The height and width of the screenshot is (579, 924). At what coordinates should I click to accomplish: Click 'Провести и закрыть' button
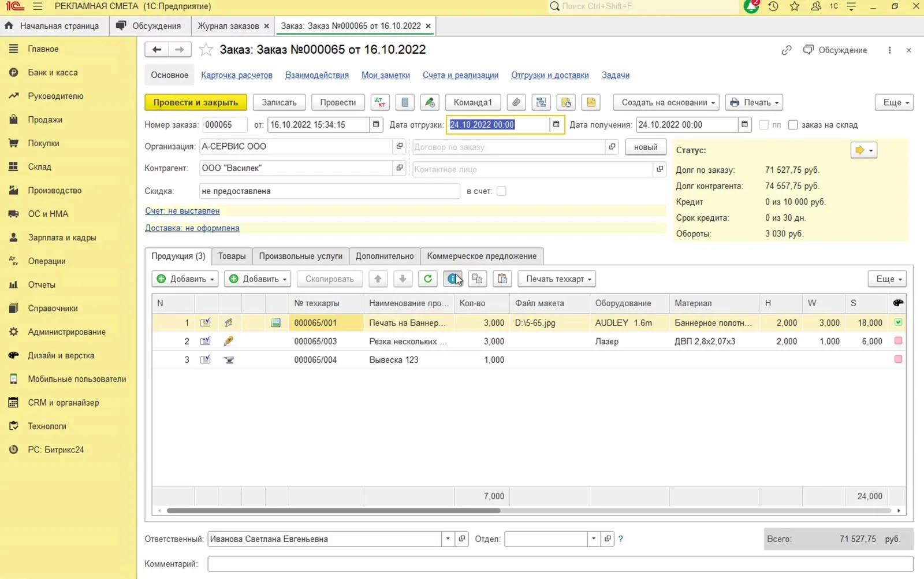coord(196,102)
